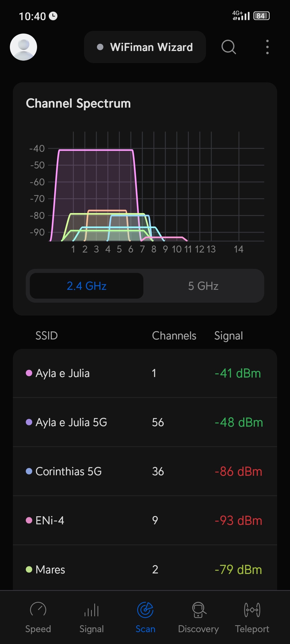This screenshot has height=644, width=290.
Task: Tap the ENi-4 pink color dot
Action: 29,521
